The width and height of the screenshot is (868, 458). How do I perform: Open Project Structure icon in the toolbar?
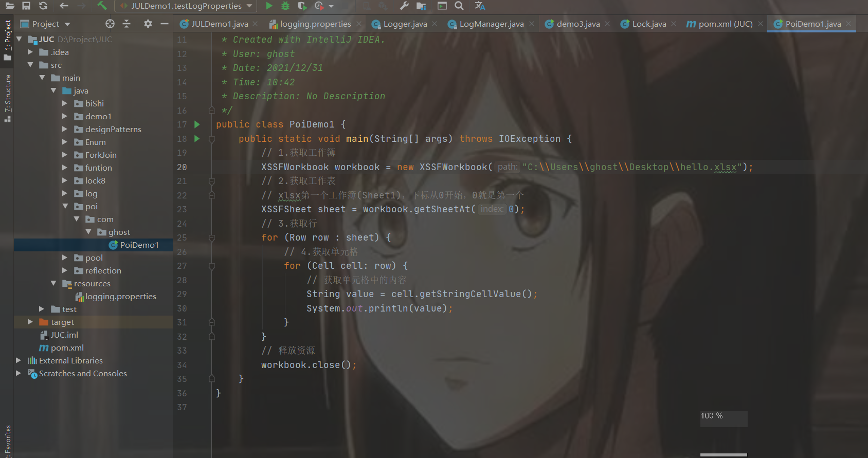(421, 6)
